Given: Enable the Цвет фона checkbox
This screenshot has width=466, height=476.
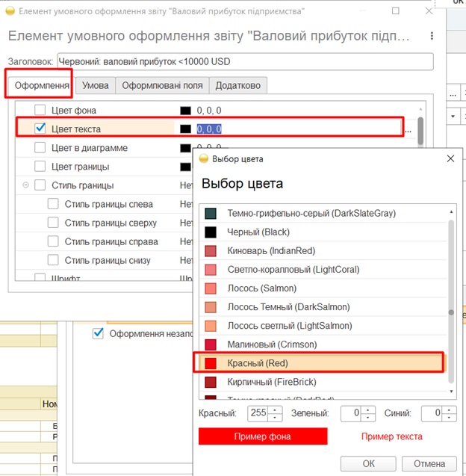Looking at the screenshot, I should click(x=40, y=110).
